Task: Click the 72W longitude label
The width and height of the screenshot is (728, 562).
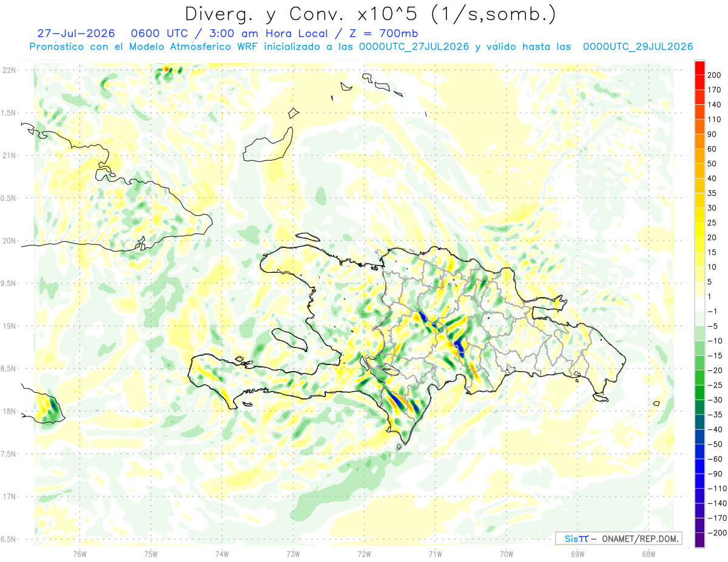Action: [x=364, y=553]
